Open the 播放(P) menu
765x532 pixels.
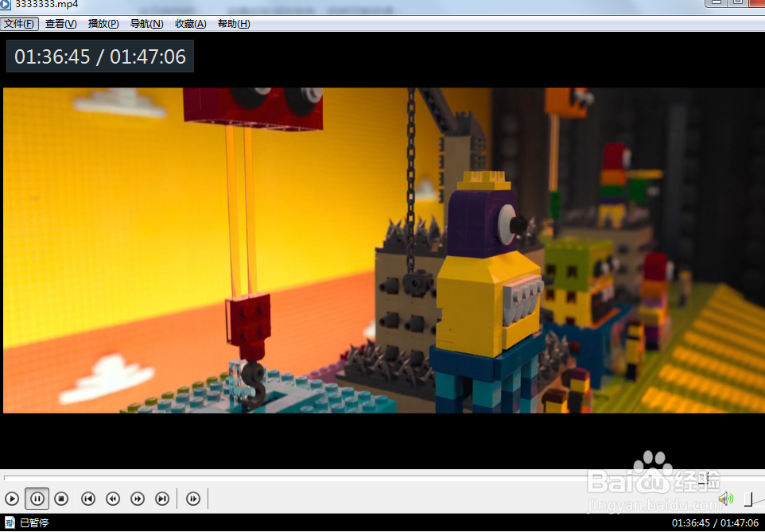tap(103, 24)
